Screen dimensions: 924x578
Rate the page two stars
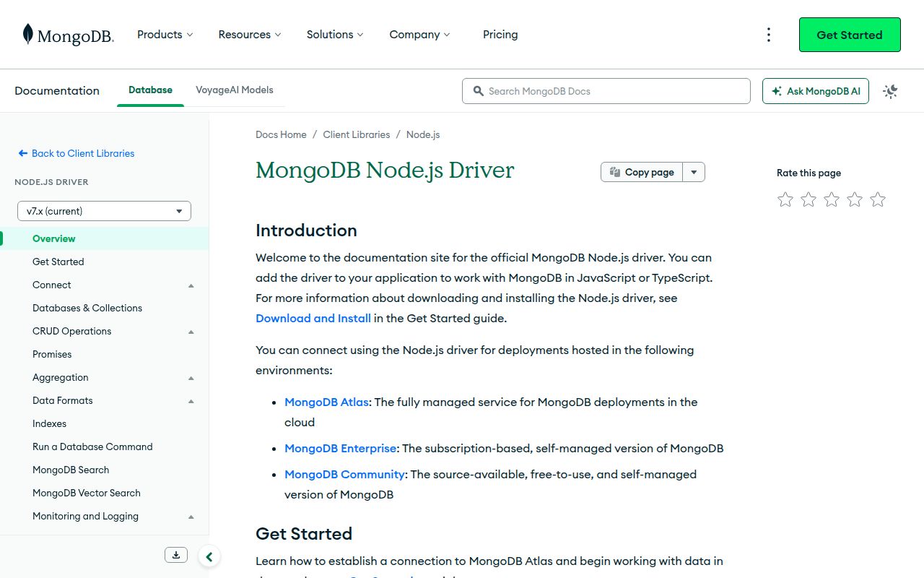click(808, 199)
